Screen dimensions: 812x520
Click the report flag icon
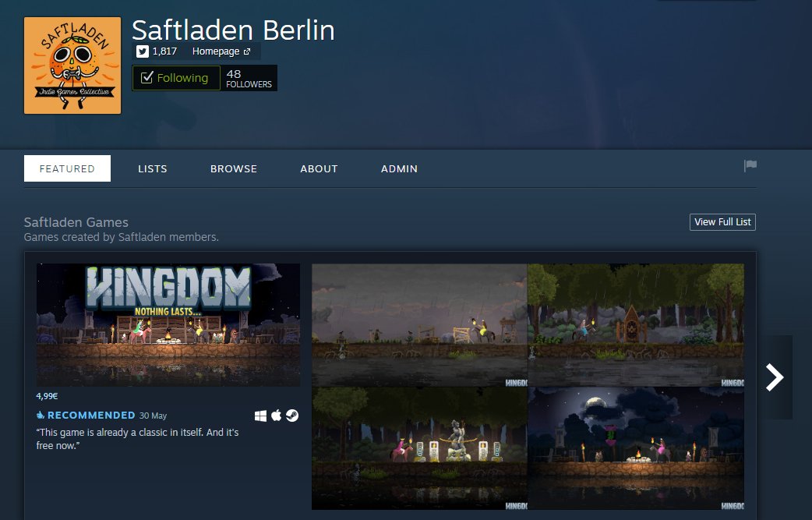tap(750, 166)
